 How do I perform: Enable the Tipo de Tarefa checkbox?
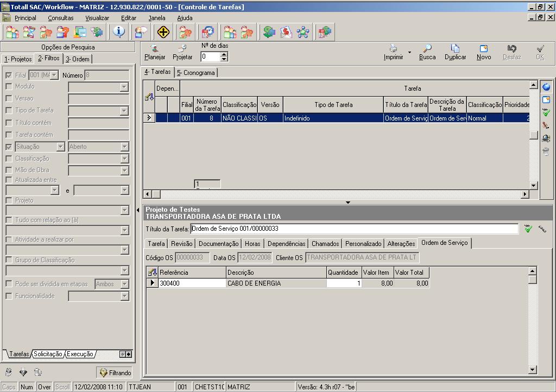[9, 111]
